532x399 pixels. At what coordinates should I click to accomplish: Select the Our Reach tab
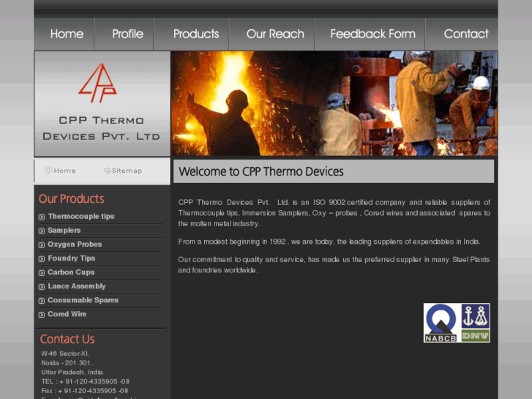(x=275, y=34)
